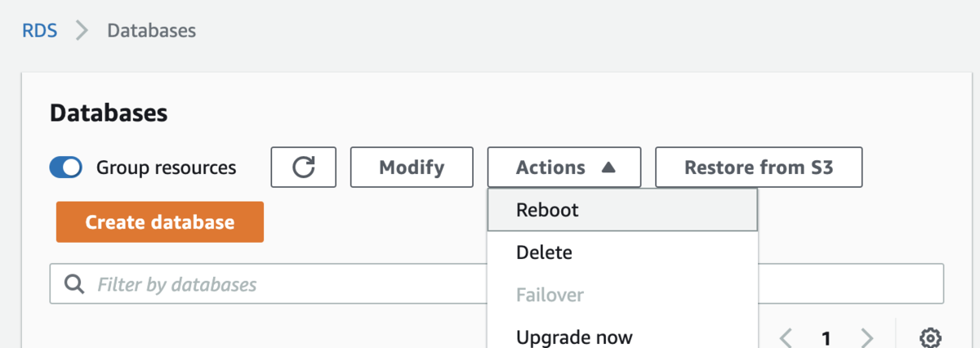Click the Group resources label
Screen dimensions: 980x348
166,167
